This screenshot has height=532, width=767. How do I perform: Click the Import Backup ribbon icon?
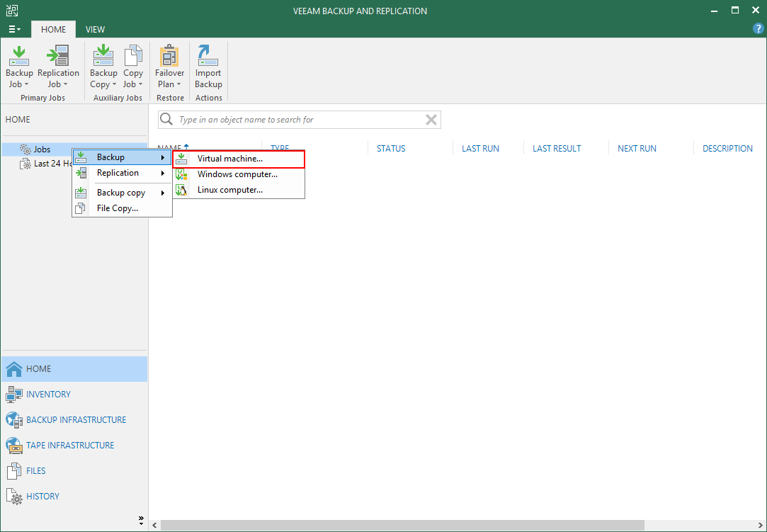pos(208,55)
